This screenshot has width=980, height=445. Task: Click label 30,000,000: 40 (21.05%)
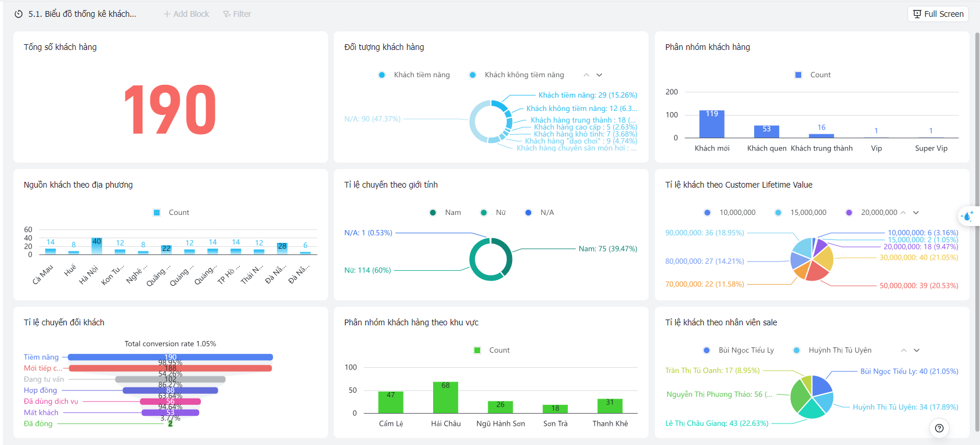[x=919, y=257]
